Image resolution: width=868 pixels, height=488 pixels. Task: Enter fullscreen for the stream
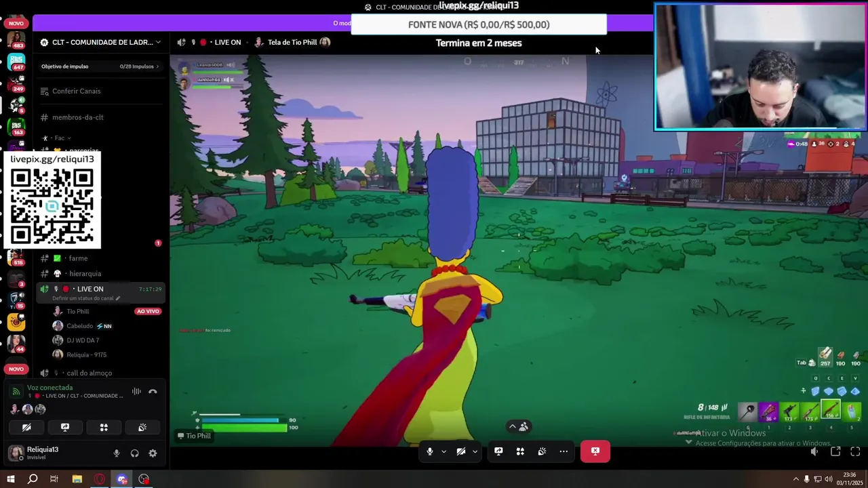(x=855, y=452)
